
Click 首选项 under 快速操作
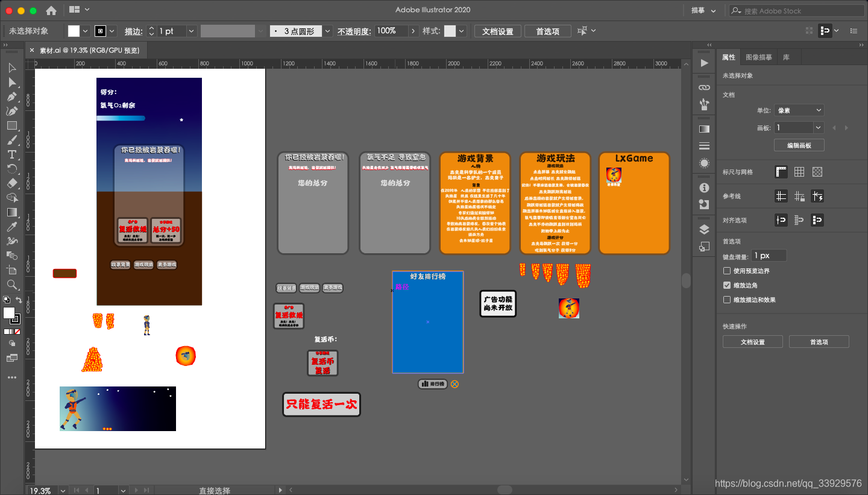tap(819, 342)
